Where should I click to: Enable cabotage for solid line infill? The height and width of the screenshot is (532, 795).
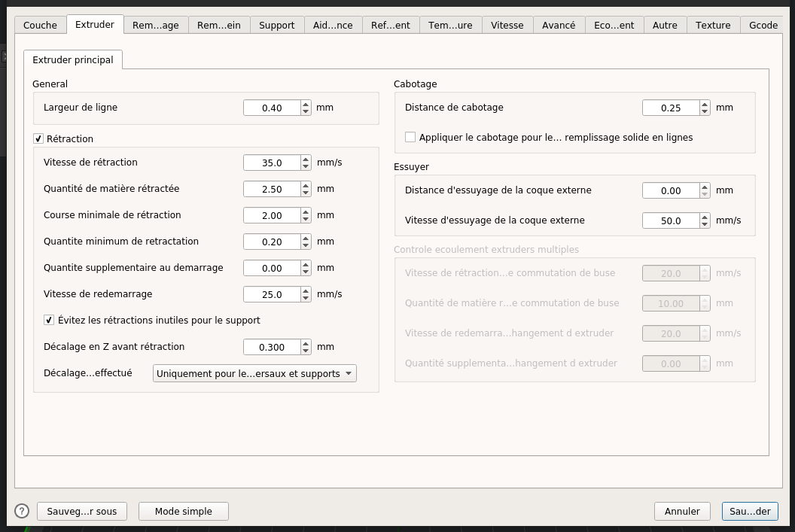point(410,137)
